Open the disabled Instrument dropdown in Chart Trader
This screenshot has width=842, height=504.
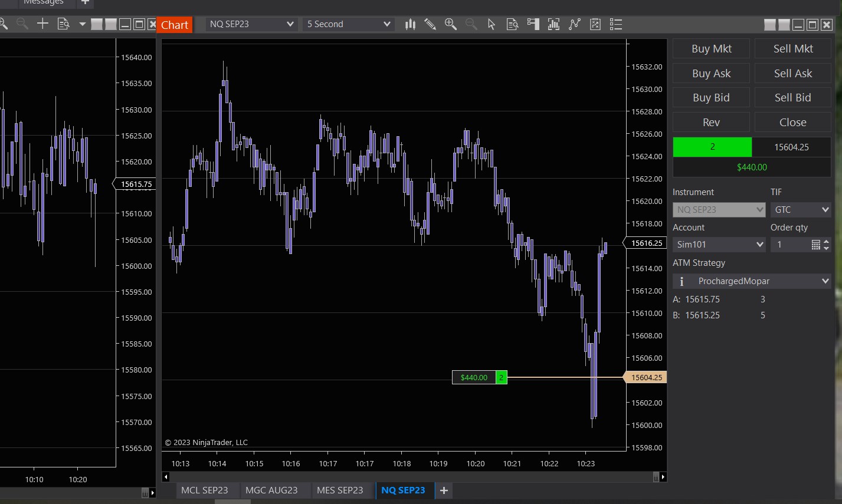[x=719, y=209]
